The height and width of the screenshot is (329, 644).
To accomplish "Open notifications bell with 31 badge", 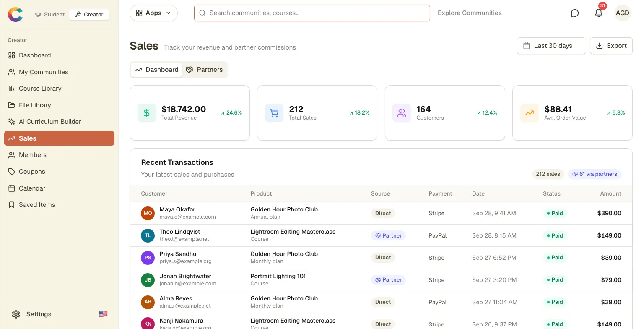I will (x=599, y=13).
